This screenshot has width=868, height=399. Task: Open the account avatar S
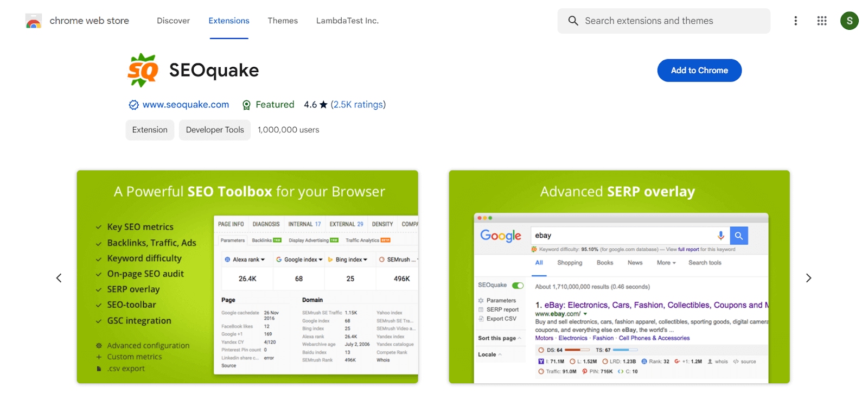849,21
